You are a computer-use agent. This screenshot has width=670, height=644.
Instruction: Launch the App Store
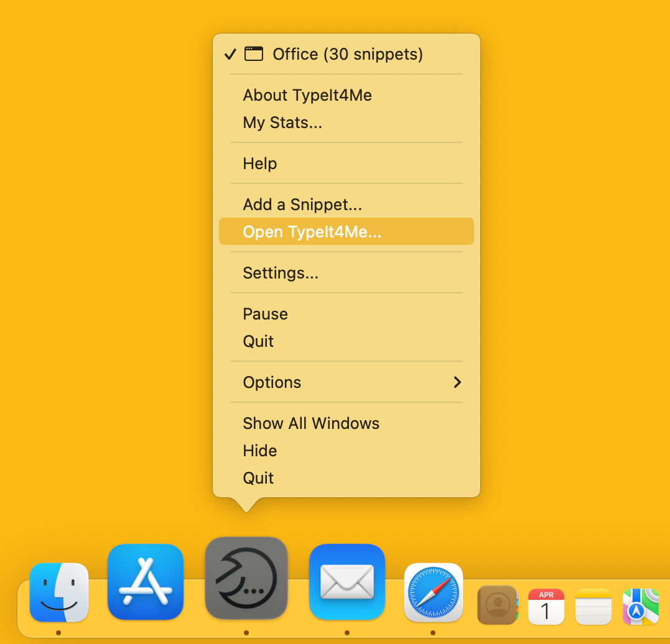145,582
